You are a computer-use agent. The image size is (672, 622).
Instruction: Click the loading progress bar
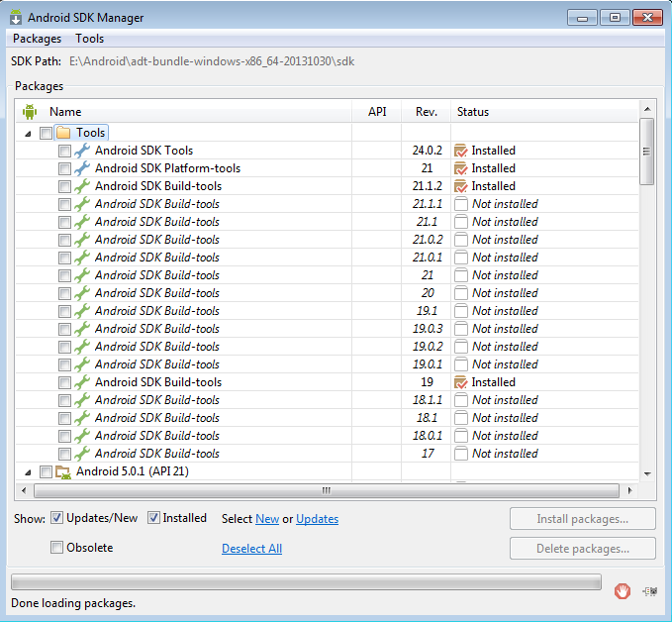306,581
